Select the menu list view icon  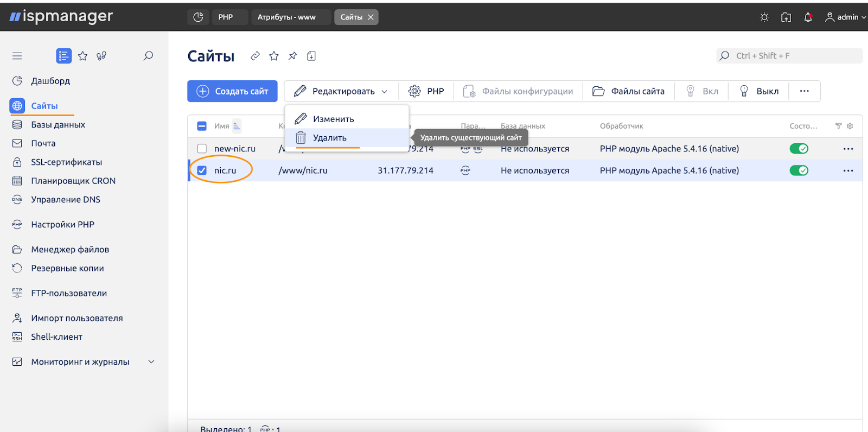pos(64,56)
